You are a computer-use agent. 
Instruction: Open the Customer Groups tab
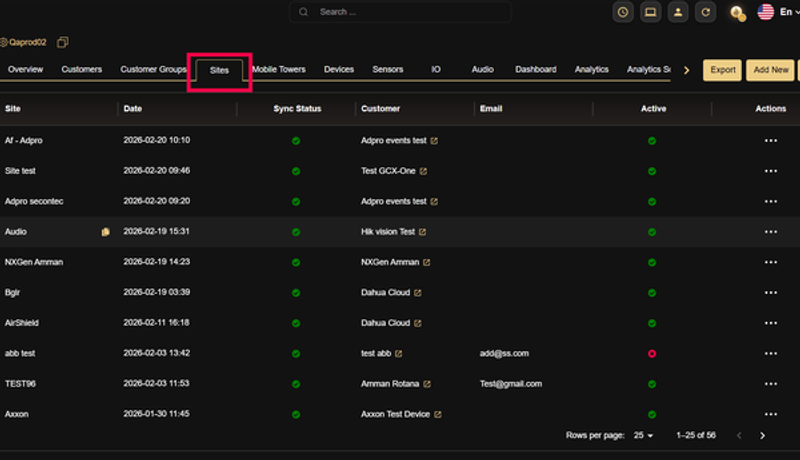(x=154, y=69)
